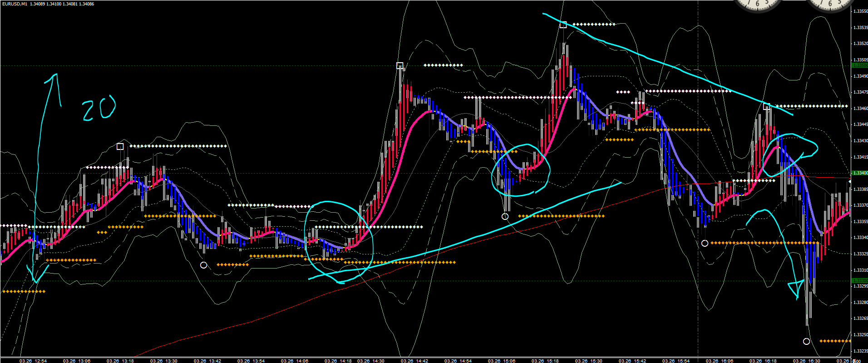Click the 1.33520 price axis label
Viewport: 868px width, 363px height.
tap(861, 44)
